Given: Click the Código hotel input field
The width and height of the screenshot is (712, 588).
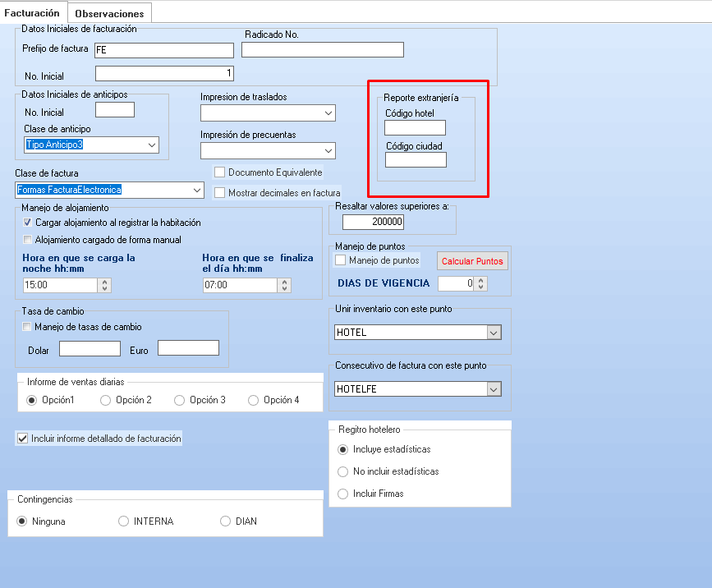Looking at the screenshot, I should (x=415, y=128).
